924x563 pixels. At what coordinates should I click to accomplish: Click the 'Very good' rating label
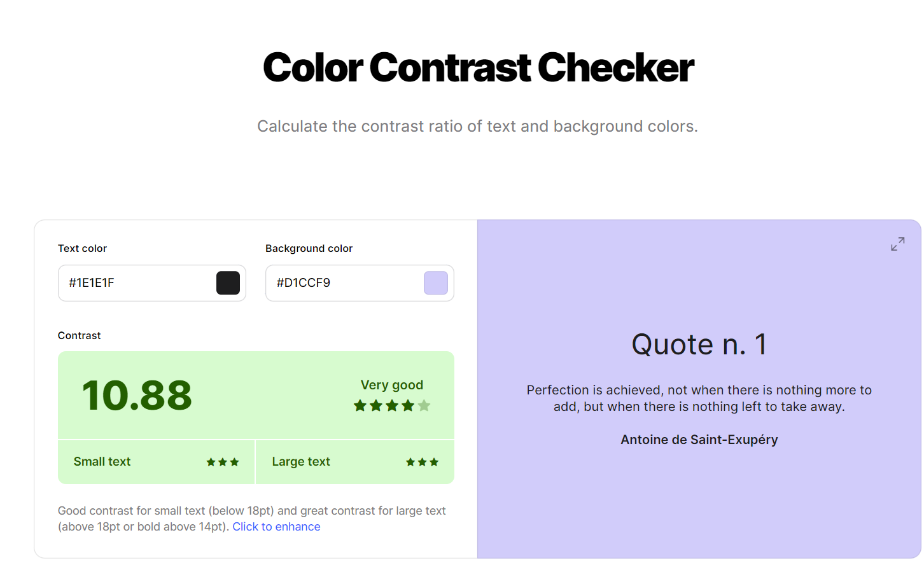coord(392,385)
